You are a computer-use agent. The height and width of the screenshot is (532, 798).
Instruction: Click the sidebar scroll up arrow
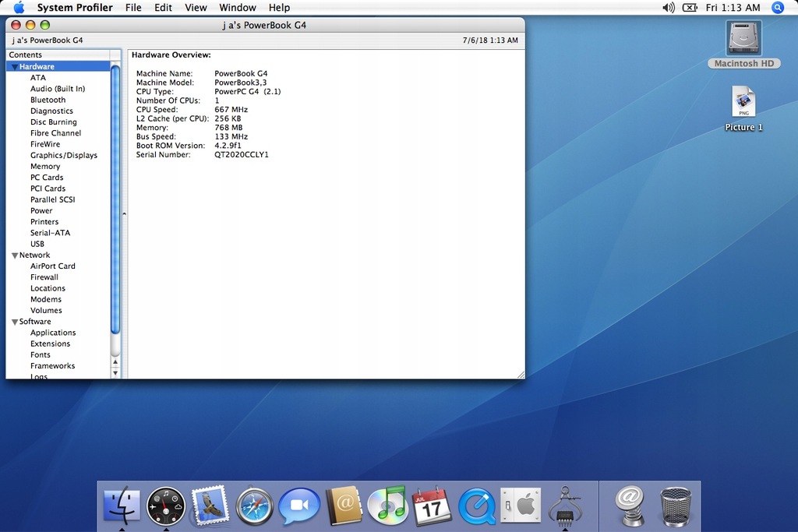(115, 362)
